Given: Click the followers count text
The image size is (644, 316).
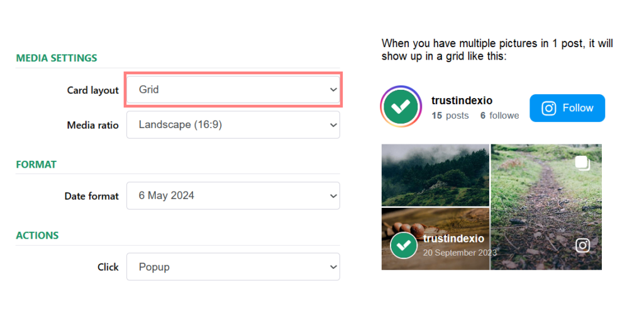Looking at the screenshot, I should point(499,116).
